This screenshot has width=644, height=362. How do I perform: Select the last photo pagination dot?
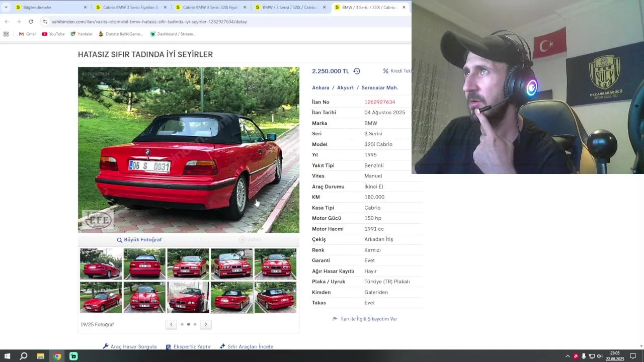[x=195, y=324]
